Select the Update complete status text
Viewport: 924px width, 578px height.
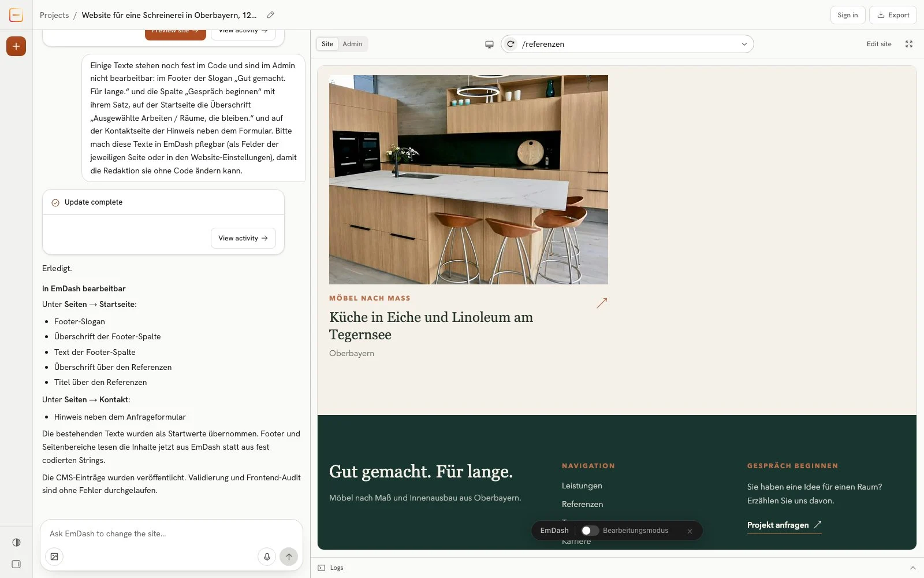click(94, 202)
